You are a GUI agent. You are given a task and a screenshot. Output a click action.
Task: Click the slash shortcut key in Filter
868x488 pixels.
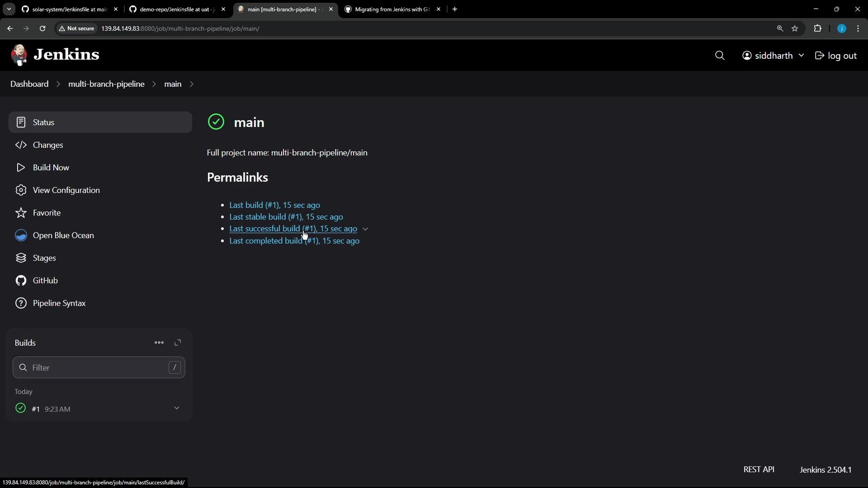pos(175,368)
